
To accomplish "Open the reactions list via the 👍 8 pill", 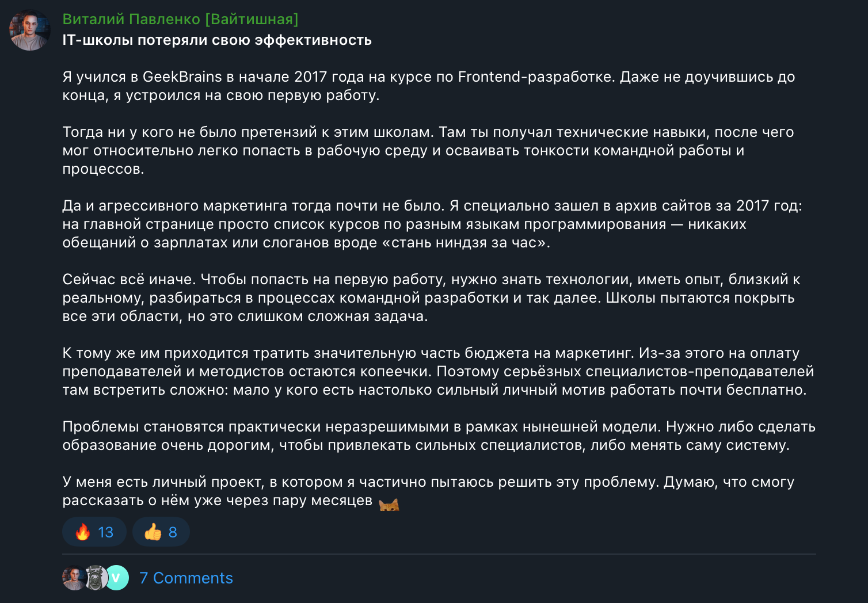I will coord(161,532).
